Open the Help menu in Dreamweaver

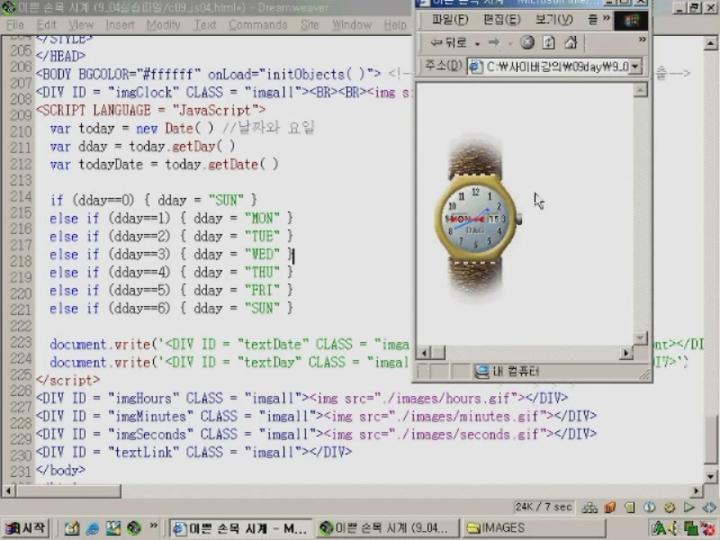coord(395,25)
